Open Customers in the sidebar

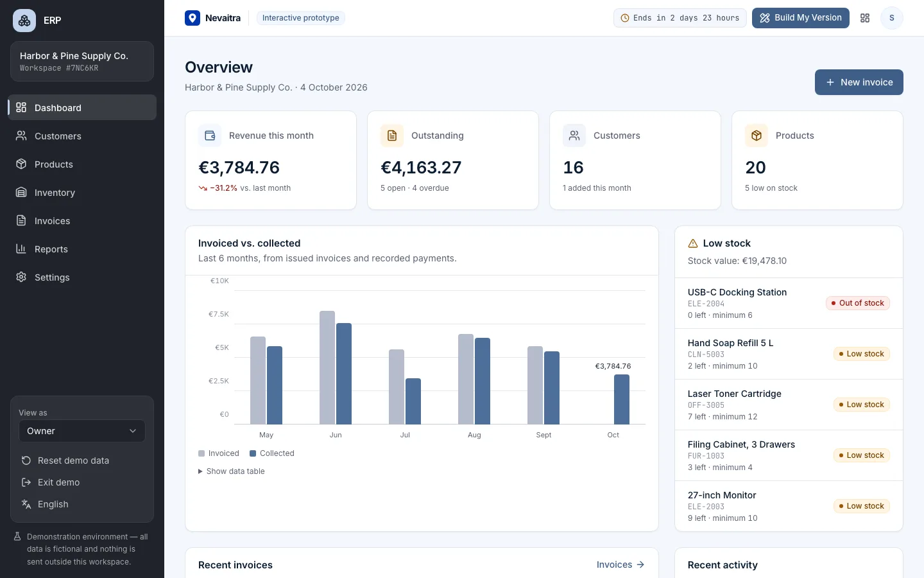(82, 136)
